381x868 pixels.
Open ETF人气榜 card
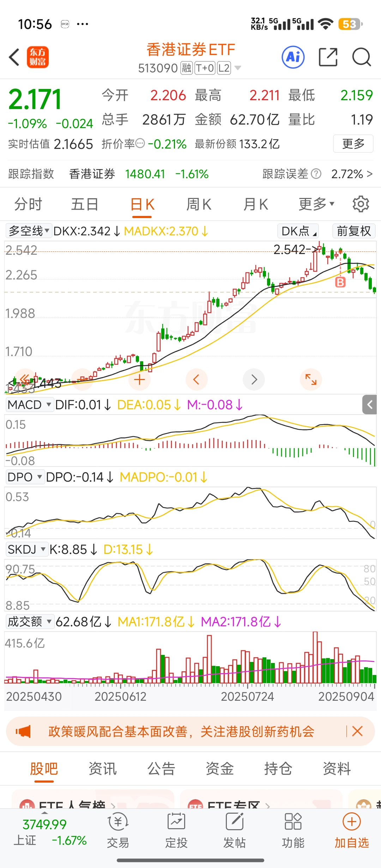click(93, 799)
